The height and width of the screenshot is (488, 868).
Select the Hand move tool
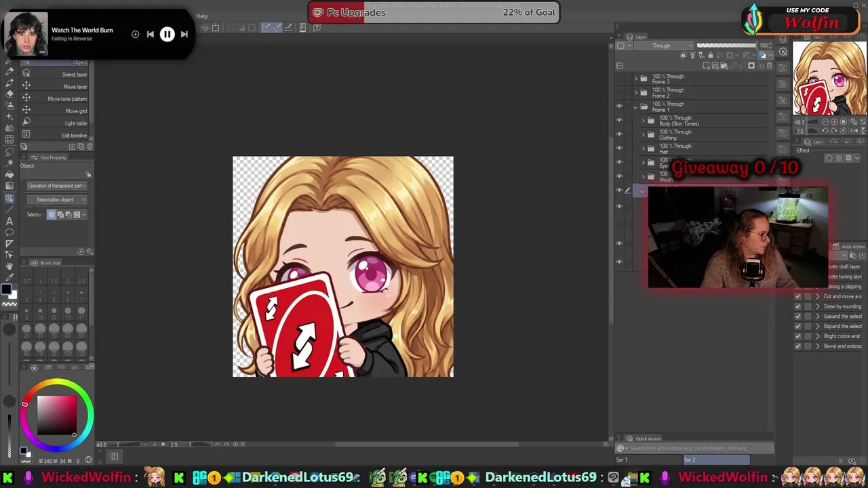pos(9,265)
